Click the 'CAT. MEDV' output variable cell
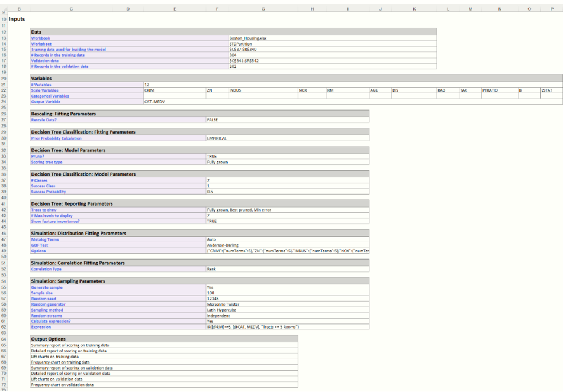The width and height of the screenshot is (576, 392). pos(155,102)
